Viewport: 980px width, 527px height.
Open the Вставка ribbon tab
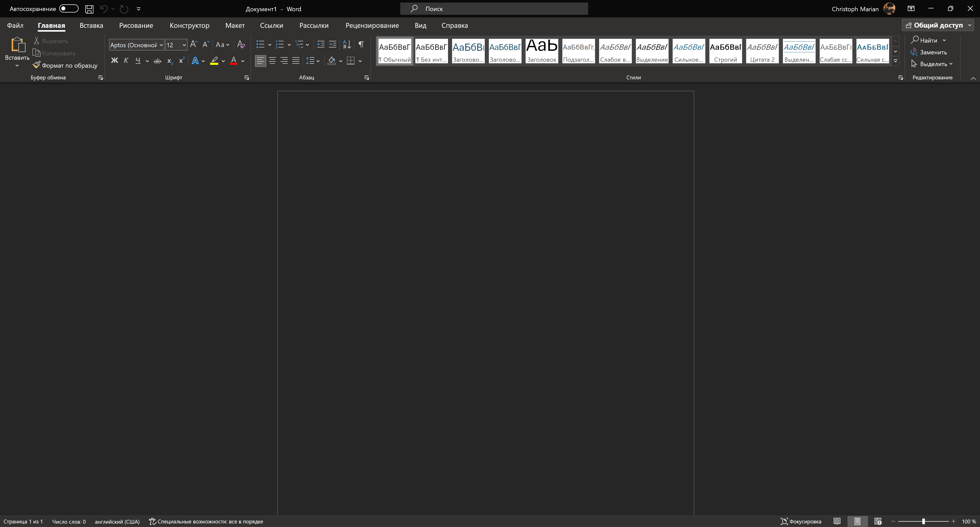(x=91, y=26)
